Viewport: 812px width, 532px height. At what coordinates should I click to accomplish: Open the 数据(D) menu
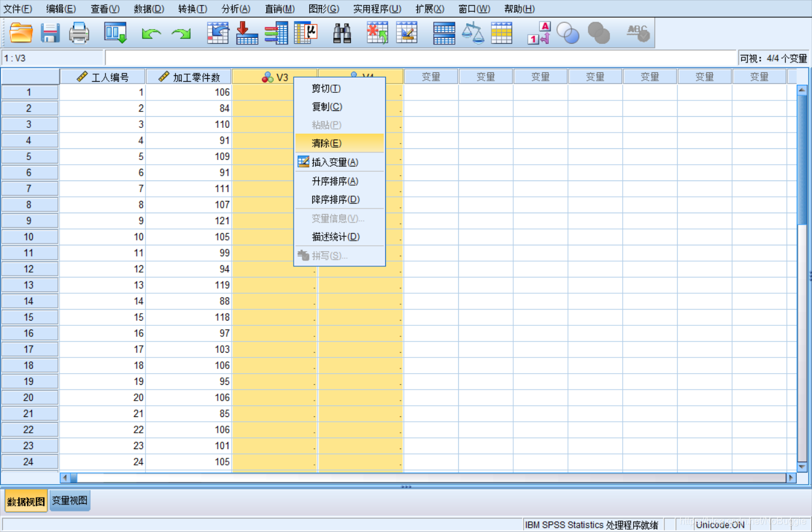coord(149,9)
